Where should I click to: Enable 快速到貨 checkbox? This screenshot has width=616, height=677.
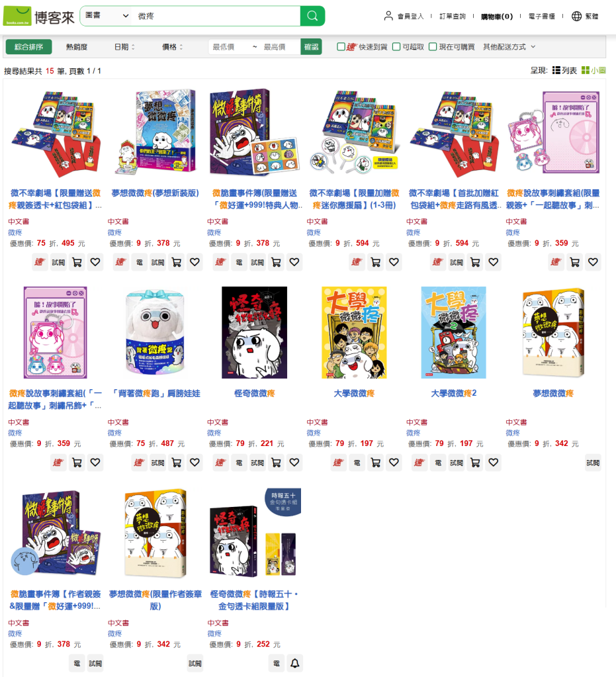[x=341, y=46]
